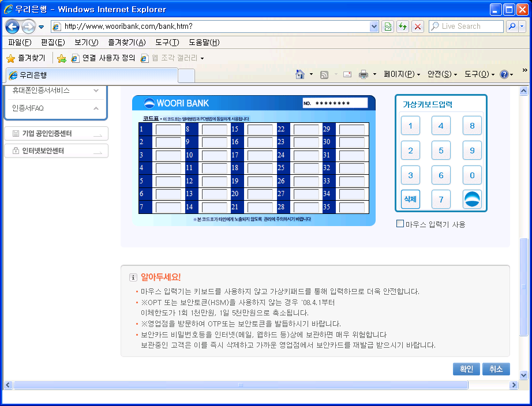
Task: Click the 삭제 delete key on keypad
Action: point(410,199)
